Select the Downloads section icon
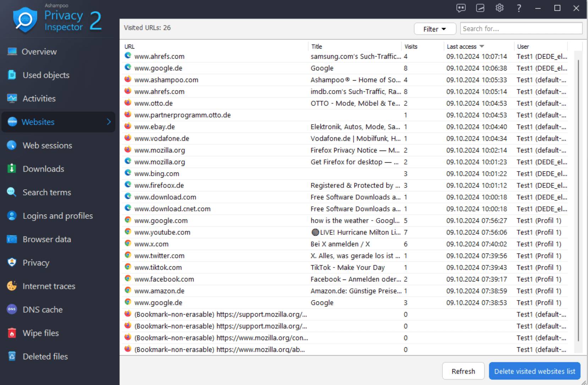The width and height of the screenshot is (588, 385). click(12, 169)
